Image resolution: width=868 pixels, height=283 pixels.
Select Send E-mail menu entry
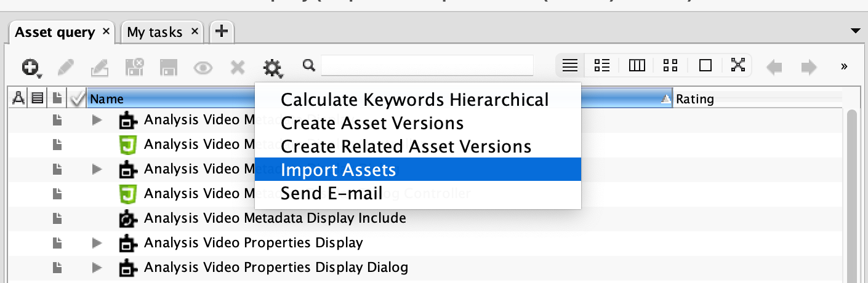tap(331, 193)
